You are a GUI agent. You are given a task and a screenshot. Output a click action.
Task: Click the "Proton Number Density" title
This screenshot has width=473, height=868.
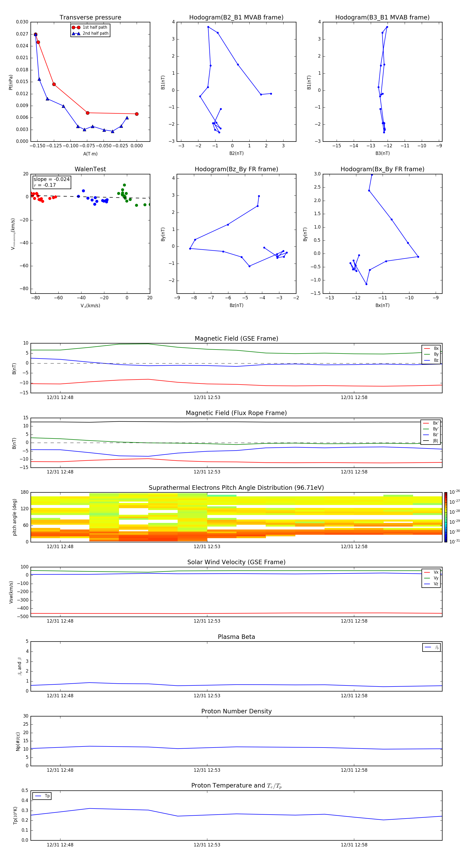236,711
